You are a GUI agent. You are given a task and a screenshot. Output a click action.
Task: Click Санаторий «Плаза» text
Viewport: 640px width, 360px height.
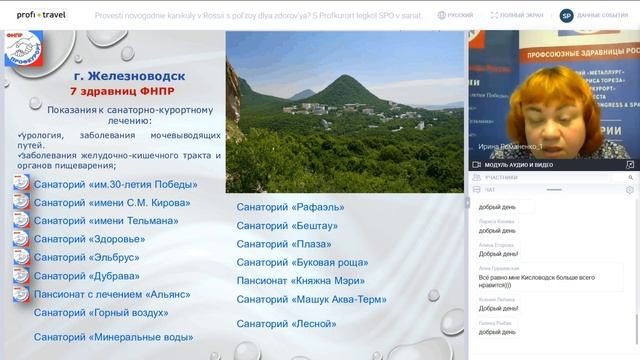[x=284, y=244]
